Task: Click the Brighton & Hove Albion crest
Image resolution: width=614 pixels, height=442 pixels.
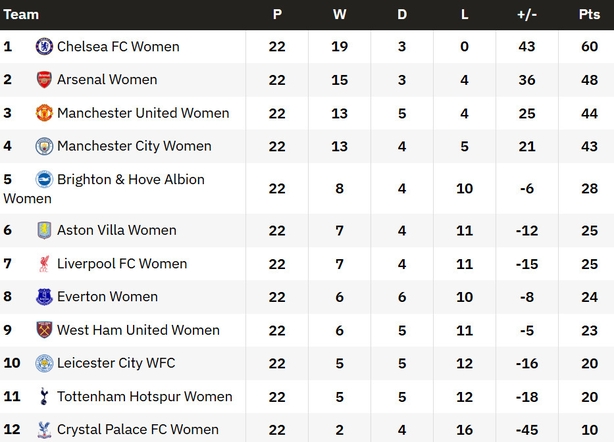Action: point(44,179)
